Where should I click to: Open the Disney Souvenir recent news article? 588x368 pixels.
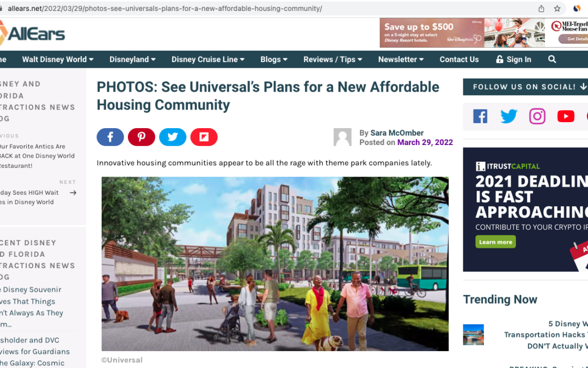click(32, 307)
